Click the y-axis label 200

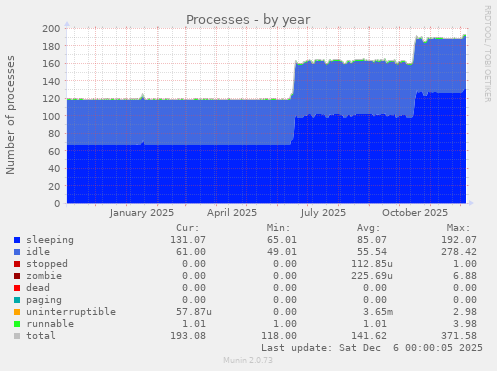[51, 28]
